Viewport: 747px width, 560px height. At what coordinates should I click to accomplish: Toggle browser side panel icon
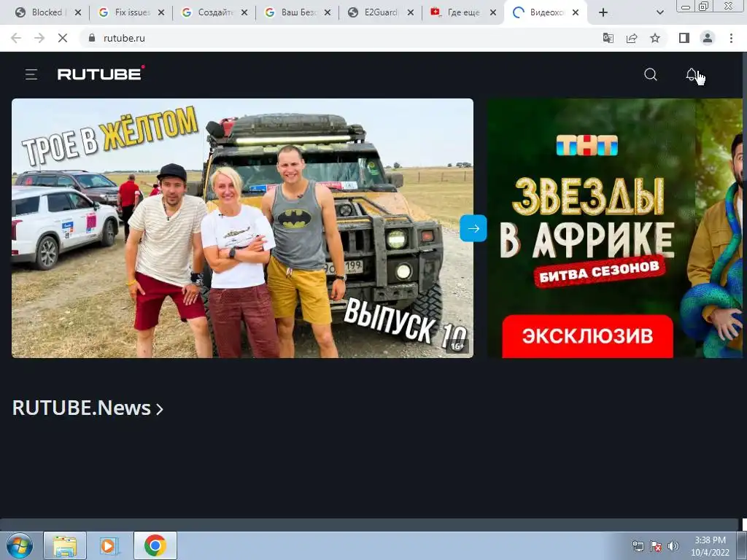point(684,38)
